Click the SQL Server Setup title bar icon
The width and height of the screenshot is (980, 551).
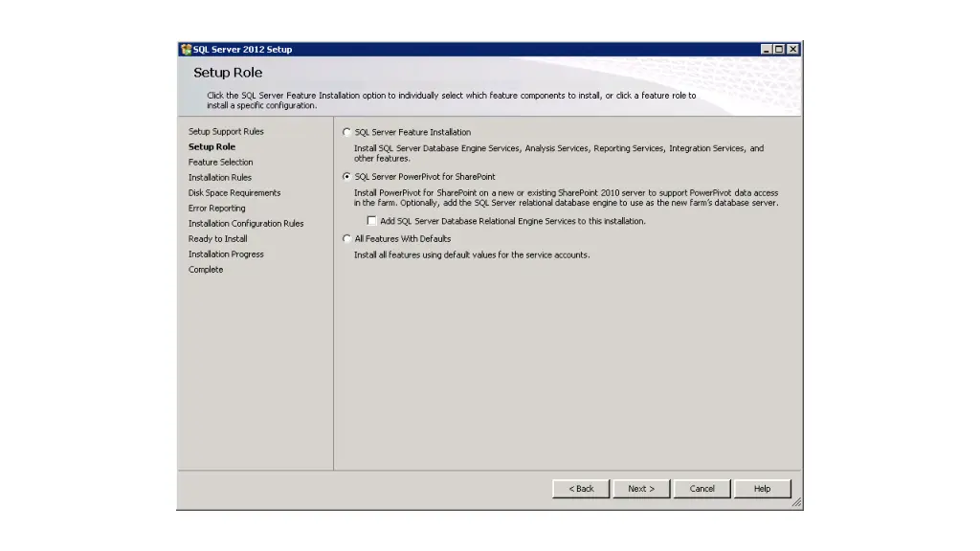186,50
